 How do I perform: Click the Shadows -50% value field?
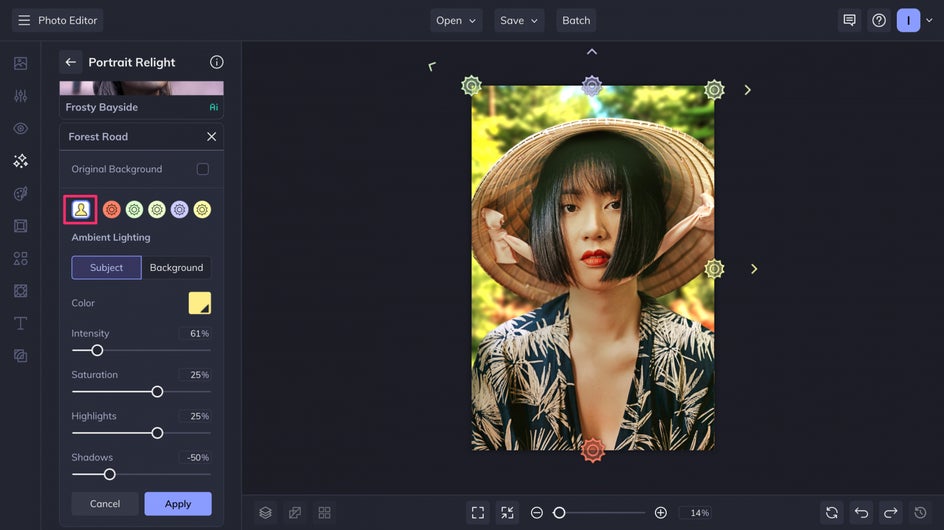[194, 458]
